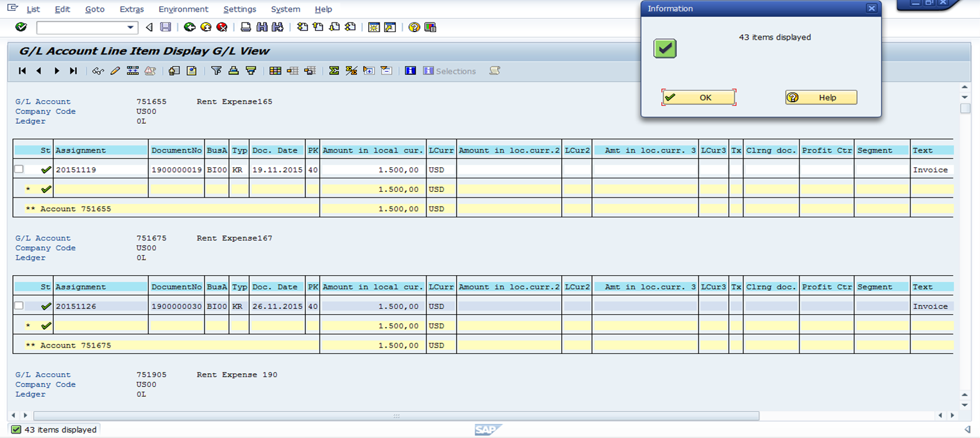Open the List menu
This screenshot has width=980, height=438.
tap(33, 9)
